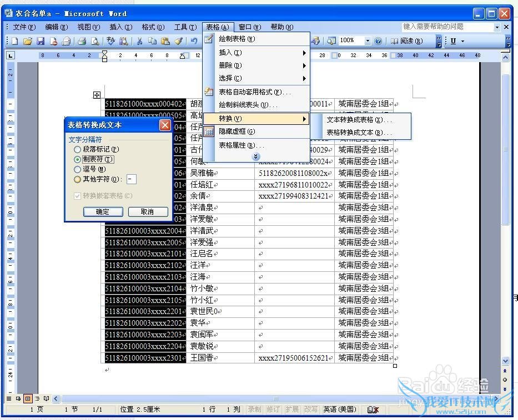
Task: Click 隐藏虚框 hide gridlines item
Action: pyautogui.click(x=256, y=131)
